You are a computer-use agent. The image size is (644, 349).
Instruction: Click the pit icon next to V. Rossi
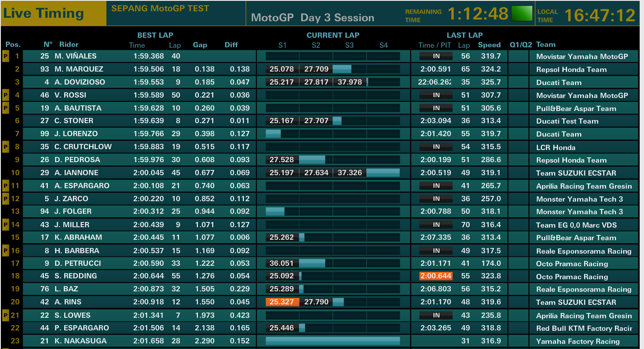coord(6,95)
